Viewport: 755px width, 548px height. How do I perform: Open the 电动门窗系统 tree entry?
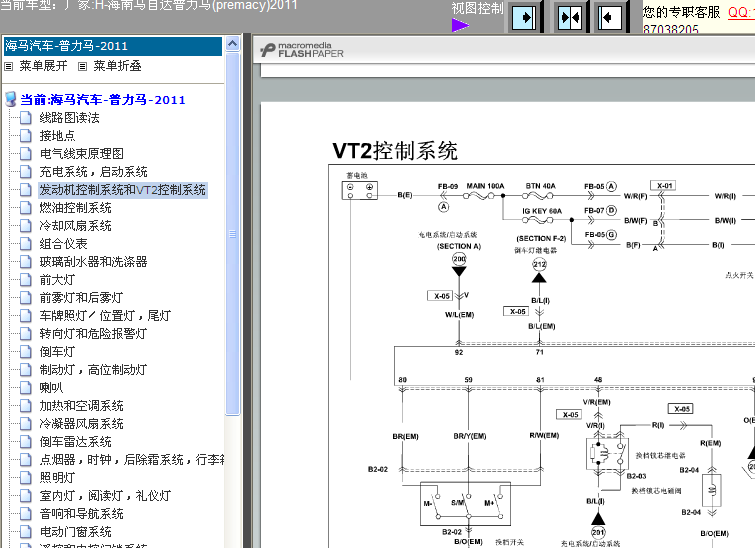pyautogui.click(x=75, y=532)
